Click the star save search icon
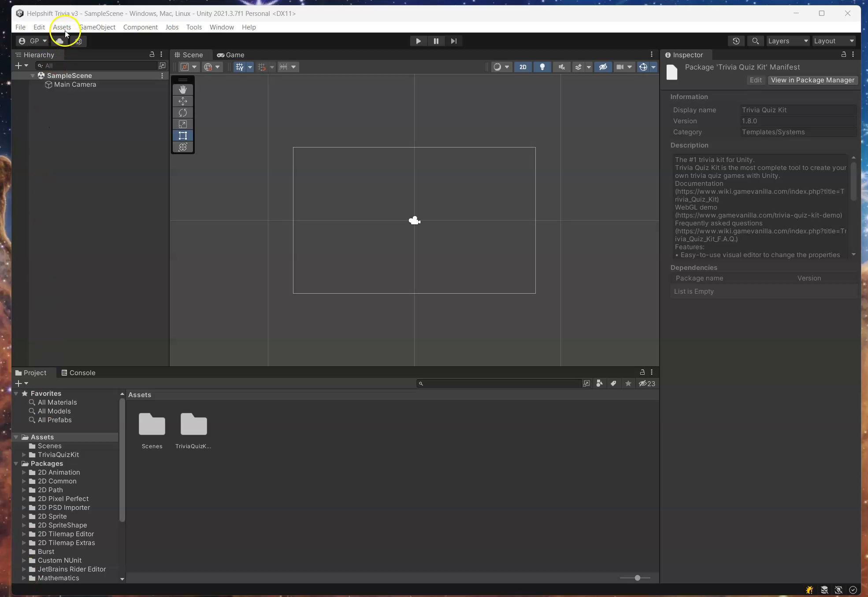The image size is (868, 597). pyautogui.click(x=628, y=383)
